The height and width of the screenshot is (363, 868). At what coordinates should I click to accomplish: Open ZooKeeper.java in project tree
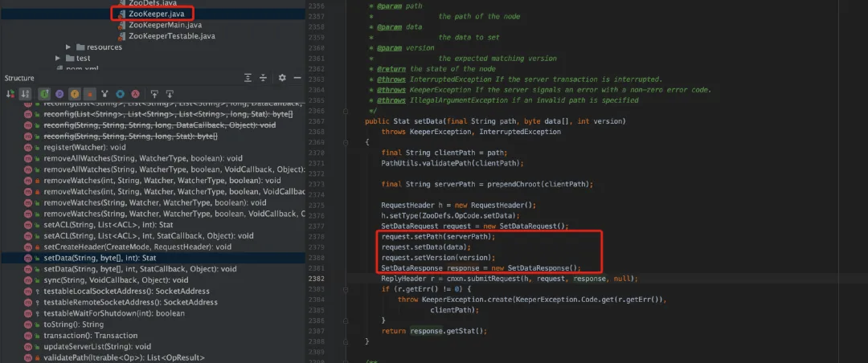(x=158, y=14)
